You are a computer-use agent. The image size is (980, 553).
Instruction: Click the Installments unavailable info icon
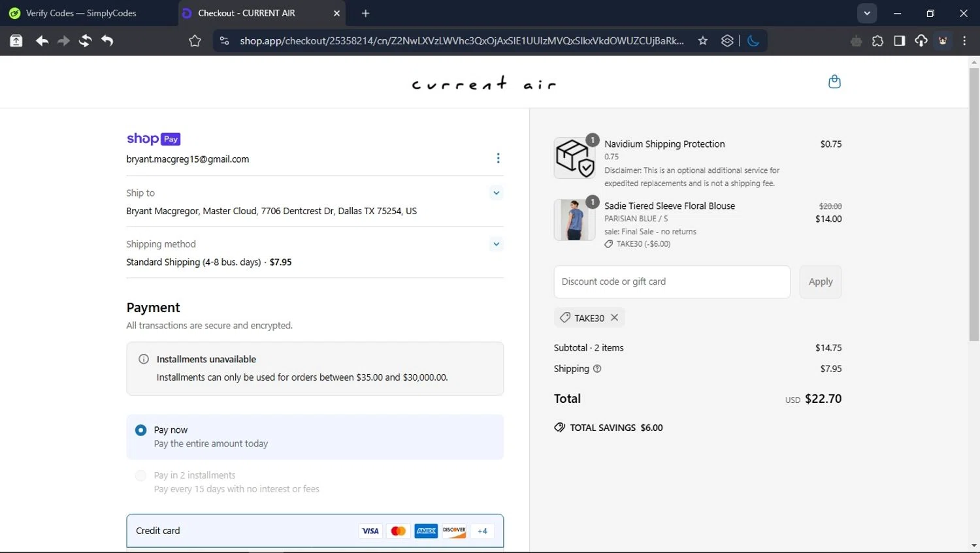click(144, 359)
